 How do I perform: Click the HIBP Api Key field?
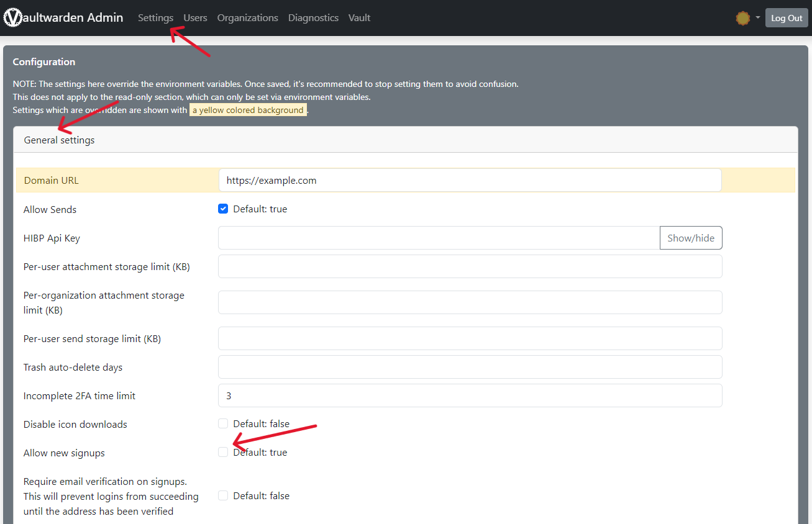439,238
